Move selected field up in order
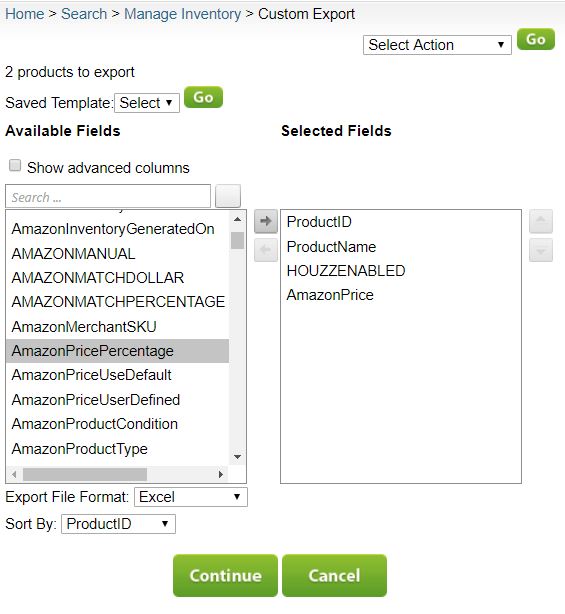The width and height of the screenshot is (565, 614). 541,221
